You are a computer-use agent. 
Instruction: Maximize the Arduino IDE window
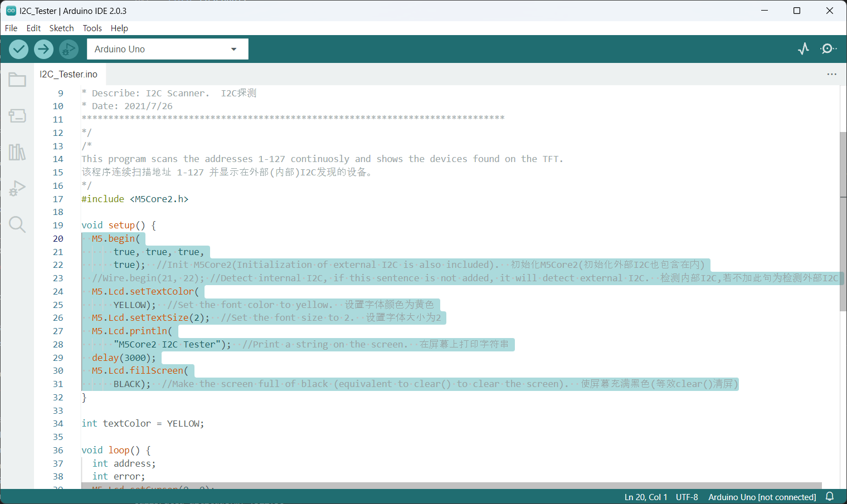[797, 11]
